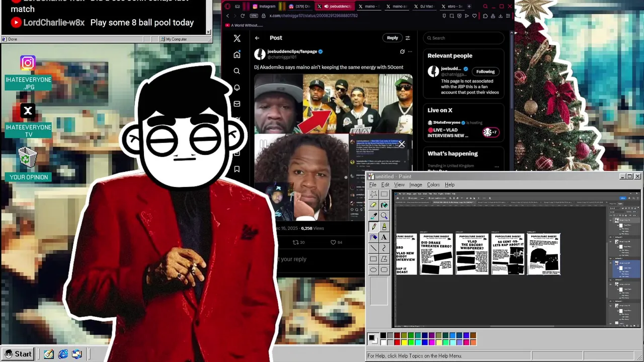Click the browser address bar URL
The width and height of the screenshot is (644, 362).
(x=313, y=16)
